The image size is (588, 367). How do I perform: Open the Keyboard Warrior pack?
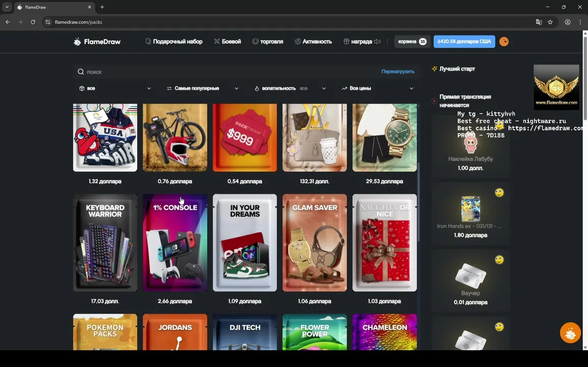pos(105,243)
